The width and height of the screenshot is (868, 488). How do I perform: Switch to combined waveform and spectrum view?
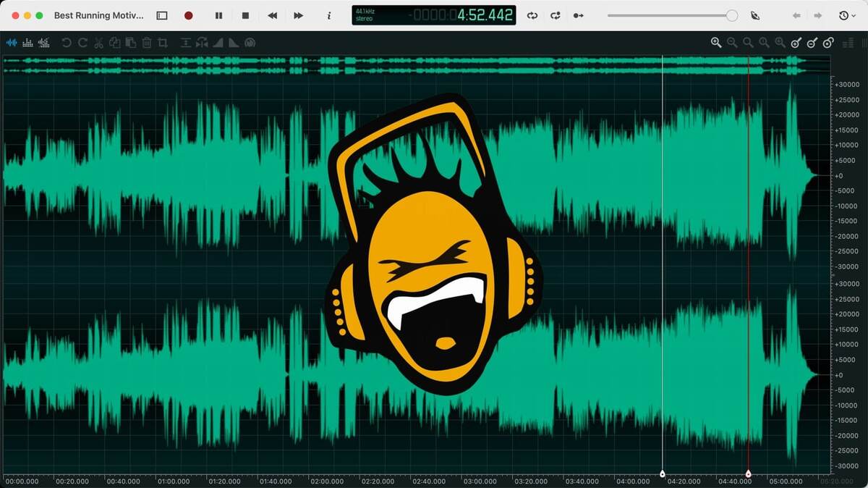click(44, 43)
